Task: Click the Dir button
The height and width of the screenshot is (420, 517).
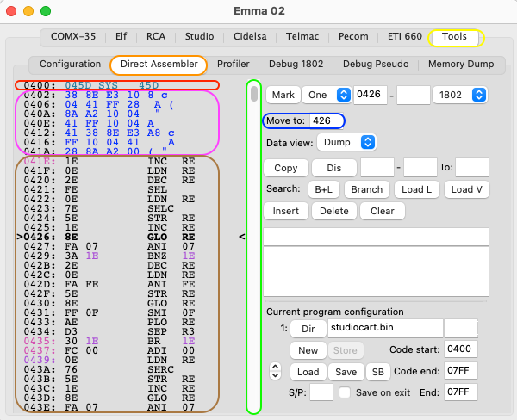Action: 308,329
